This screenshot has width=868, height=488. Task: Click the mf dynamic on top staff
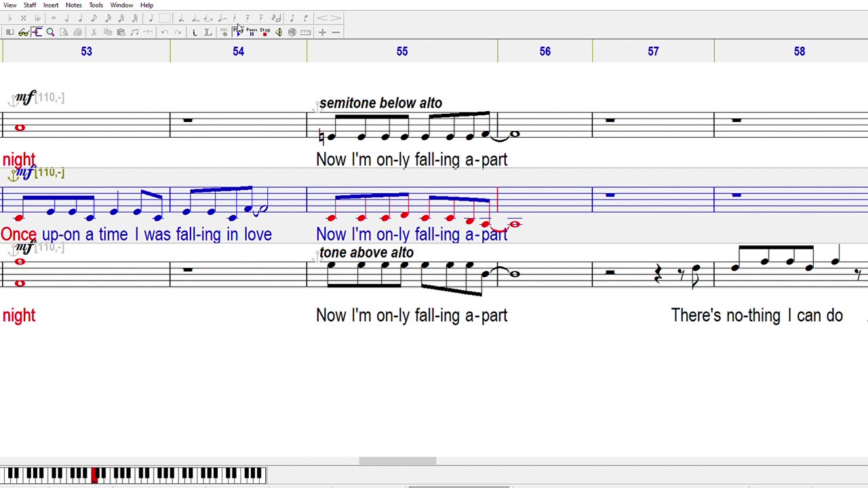[25, 98]
